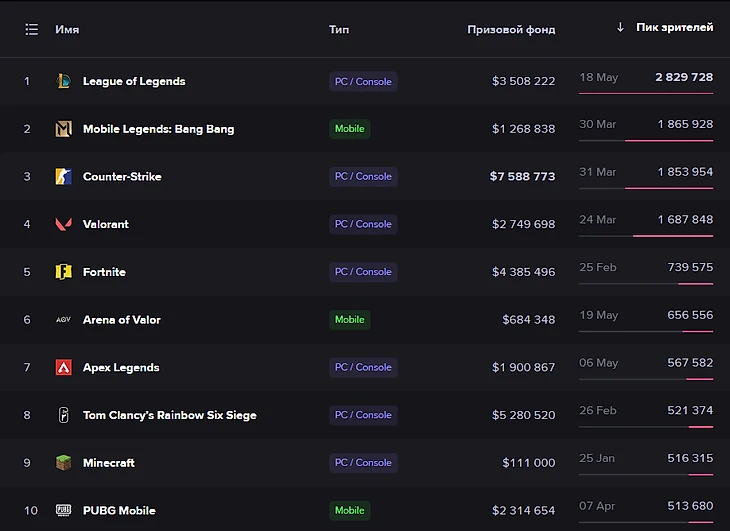The width and height of the screenshot is (730, 531).
Task: Open the list view icon in header
Action: click(x=31, y=29)
